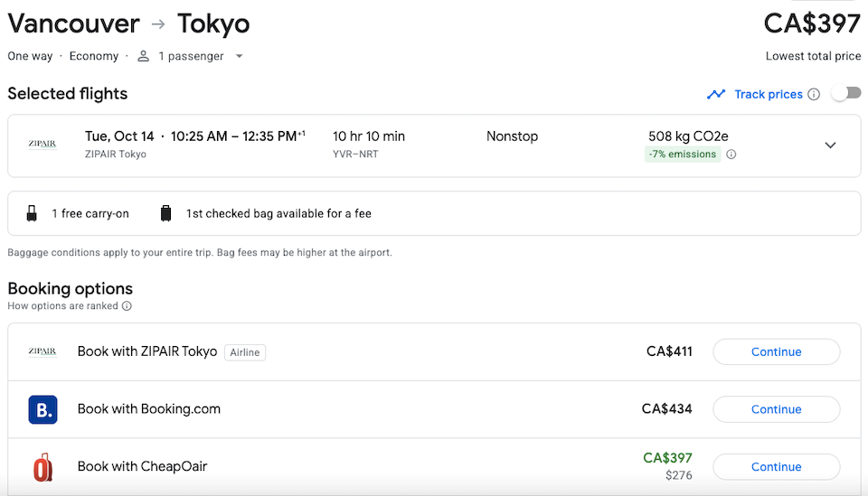Screen dimensions: 868x496
Task: Click the large CA$397 total price
Action: (812, 23)
